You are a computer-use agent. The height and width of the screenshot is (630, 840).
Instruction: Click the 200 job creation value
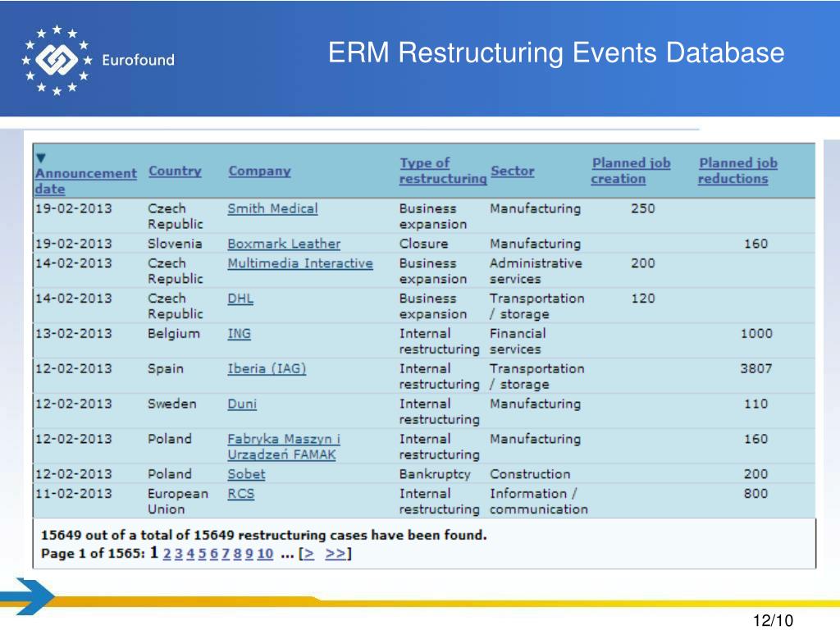(x=643, y=263)
